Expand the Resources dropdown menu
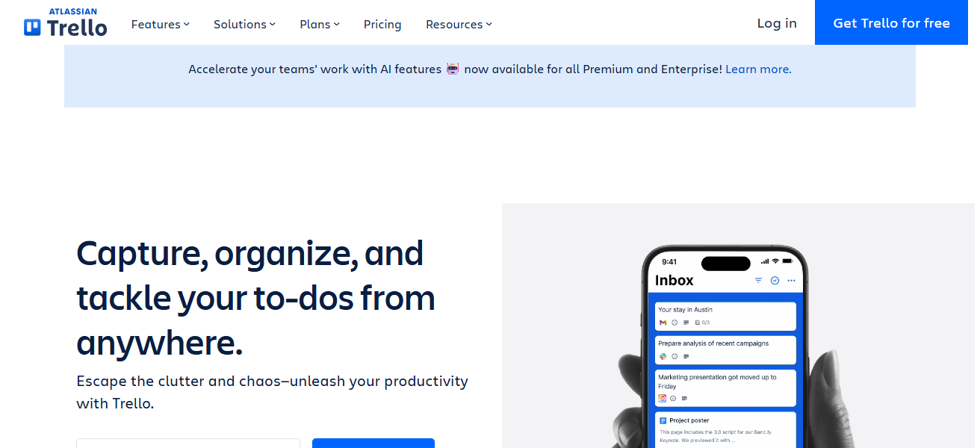Image resolution: width=980 pixels, height=448 pixels. coord(459,24)
